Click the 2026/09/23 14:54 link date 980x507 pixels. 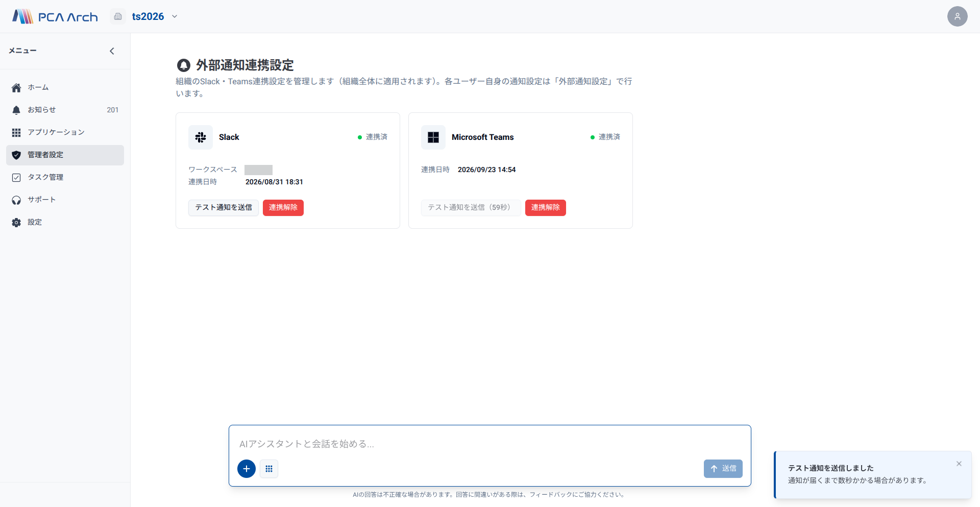(x=486, y=170)
